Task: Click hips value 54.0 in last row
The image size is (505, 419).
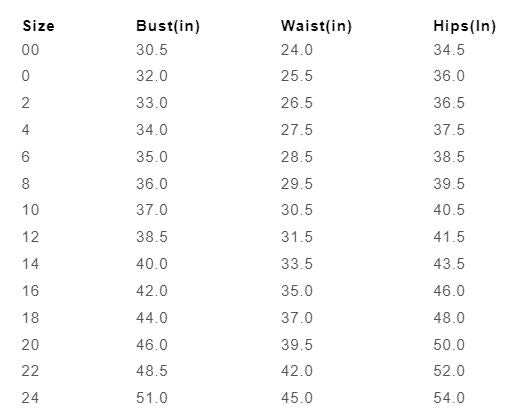Action: 449,398
